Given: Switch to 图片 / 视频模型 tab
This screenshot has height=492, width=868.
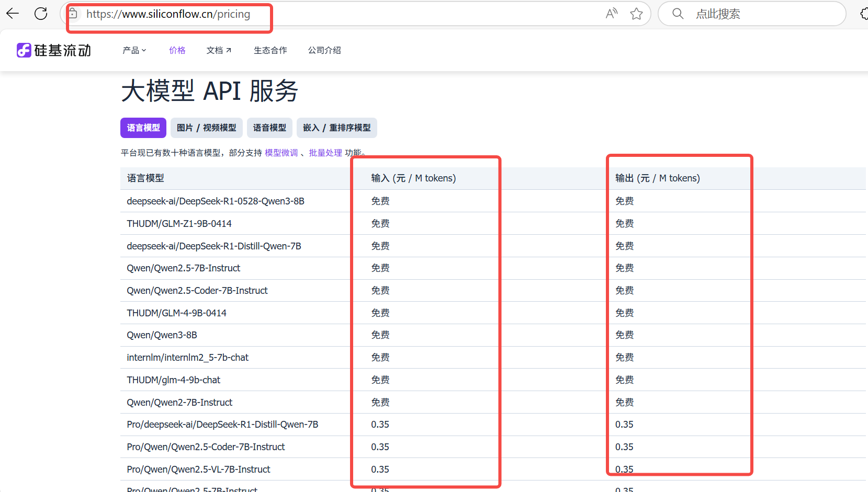Looking at the screenshot, I should coord(207,128).
